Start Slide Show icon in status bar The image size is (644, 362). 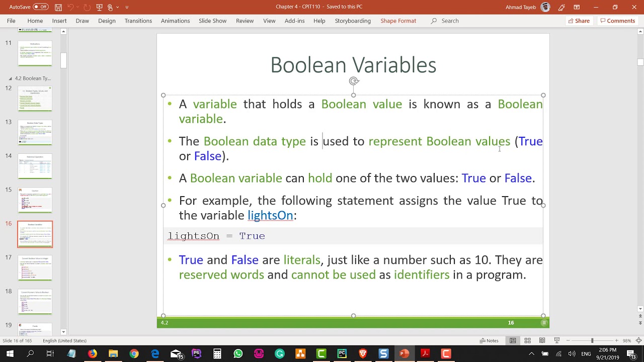point(556,340)
